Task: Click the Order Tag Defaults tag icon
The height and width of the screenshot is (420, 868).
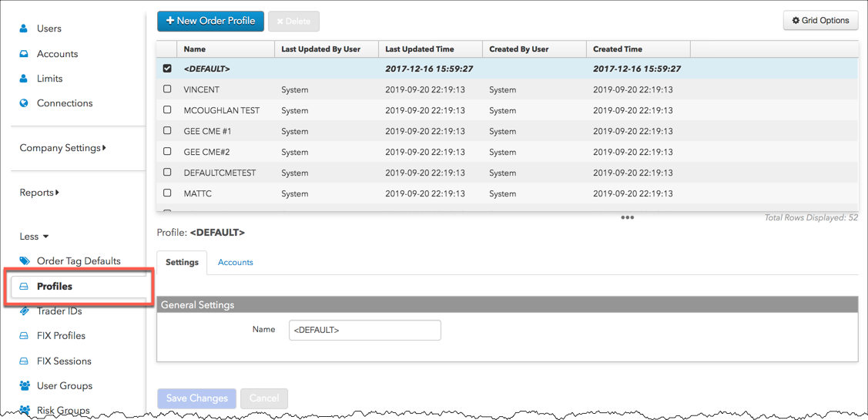Action: pos(25,261)
